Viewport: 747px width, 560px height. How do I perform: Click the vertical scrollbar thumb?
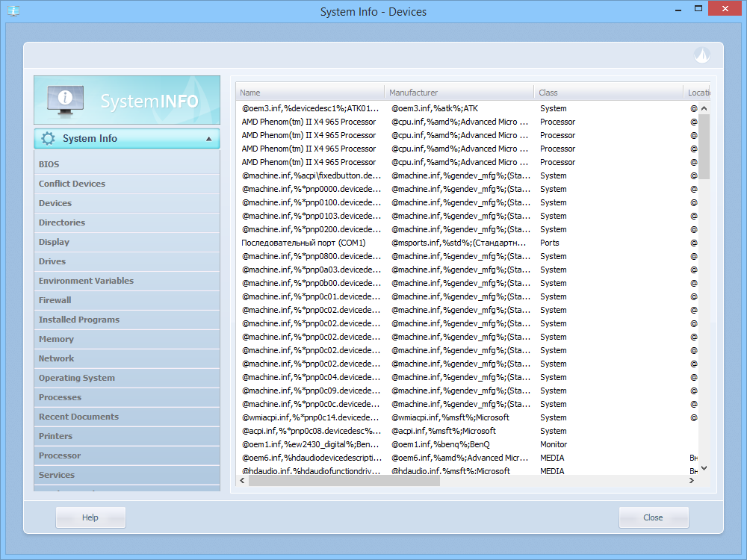click(x=704, y=146)
